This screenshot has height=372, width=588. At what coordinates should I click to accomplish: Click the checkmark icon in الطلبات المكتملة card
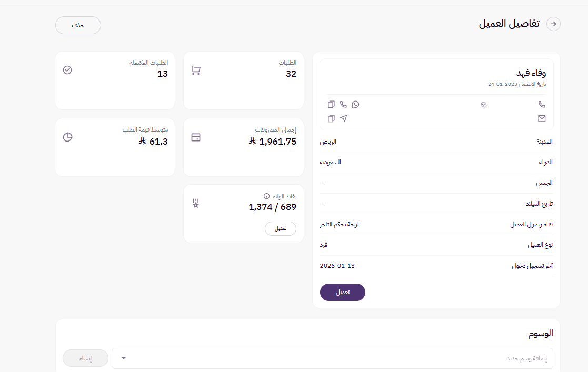[67, 70]
